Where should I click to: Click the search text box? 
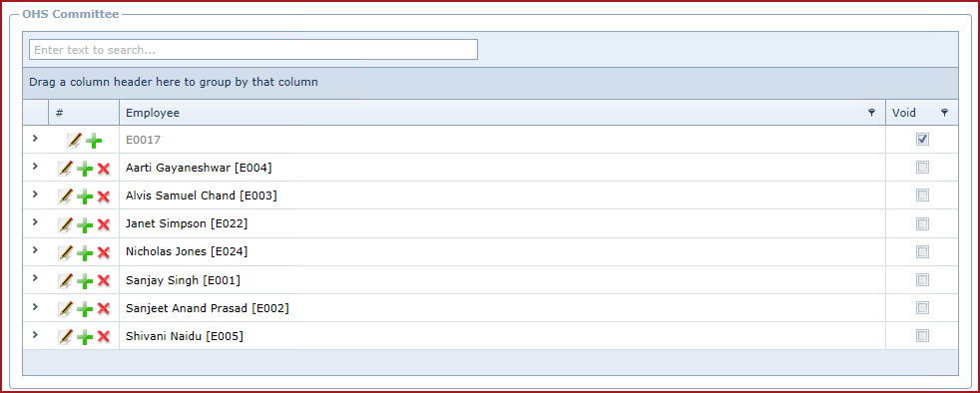click(253, 49)
